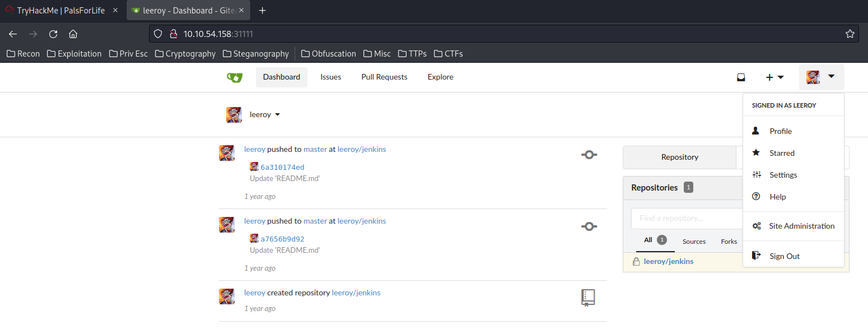Open Profile from the user menu

click(793, 131)
